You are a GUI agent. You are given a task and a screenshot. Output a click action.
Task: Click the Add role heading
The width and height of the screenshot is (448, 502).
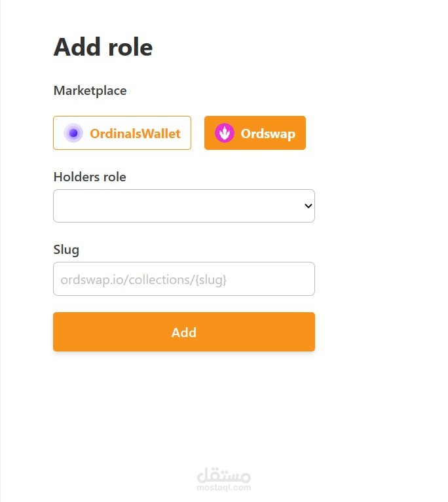click(103, 47)
